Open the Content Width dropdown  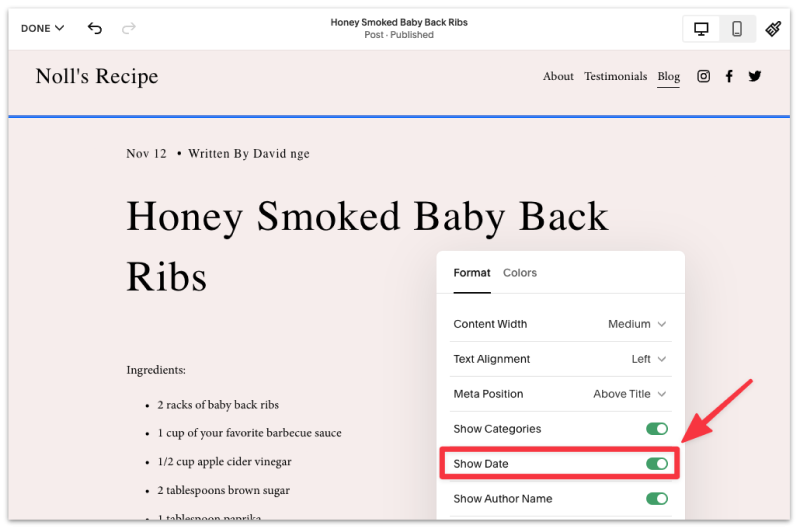click(637, 324)
